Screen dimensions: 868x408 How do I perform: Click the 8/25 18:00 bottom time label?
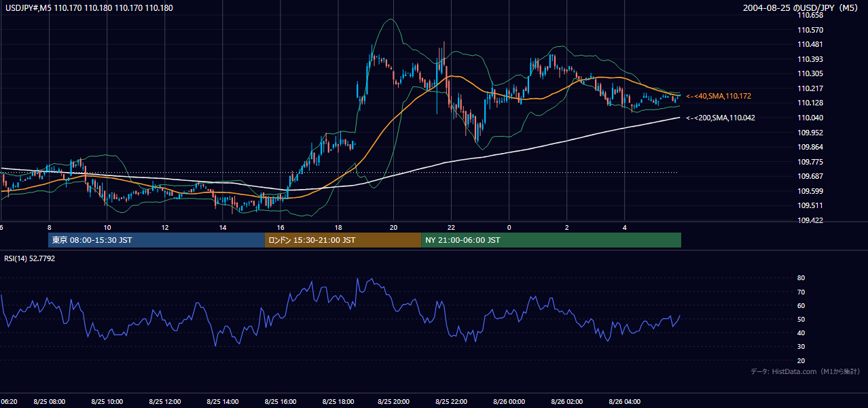(x=338, y=402)
